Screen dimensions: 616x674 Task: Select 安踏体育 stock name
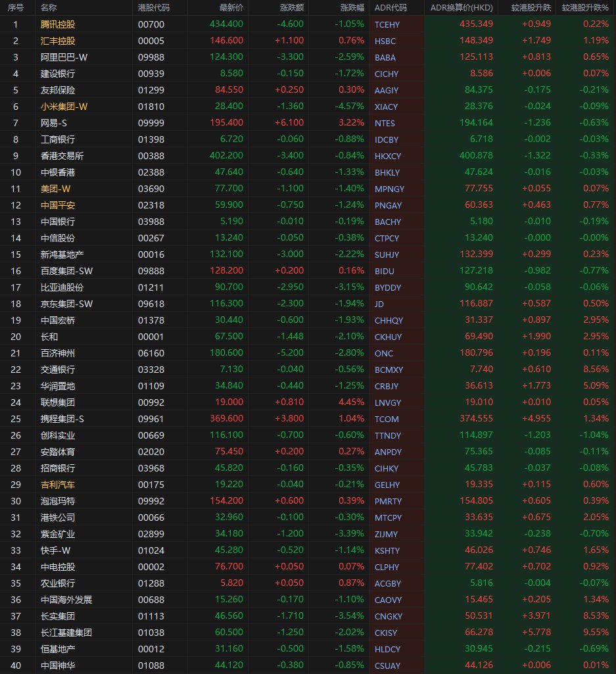[58, 452]
